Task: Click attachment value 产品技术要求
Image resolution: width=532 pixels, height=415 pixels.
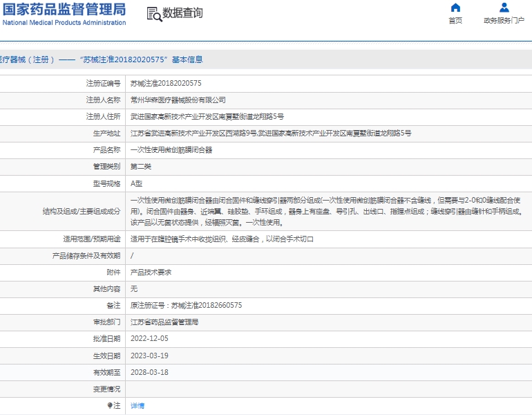Action: (x=151, y=273)
